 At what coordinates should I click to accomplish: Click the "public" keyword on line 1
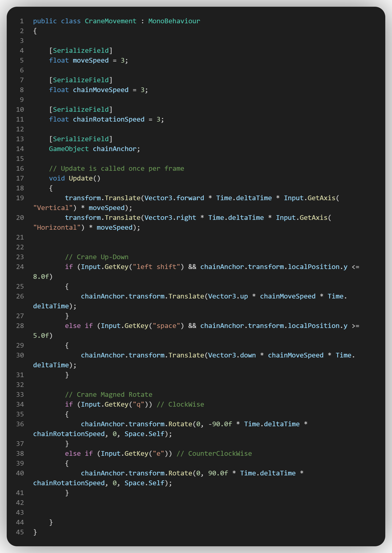(45, 21)
